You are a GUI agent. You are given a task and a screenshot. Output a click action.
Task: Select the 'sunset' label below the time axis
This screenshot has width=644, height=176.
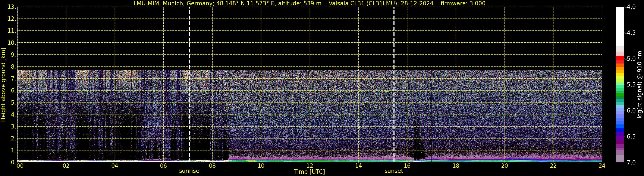point(394,171)
